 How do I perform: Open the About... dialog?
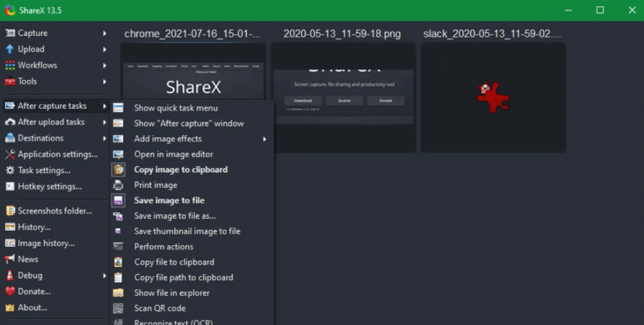point(56,307)
